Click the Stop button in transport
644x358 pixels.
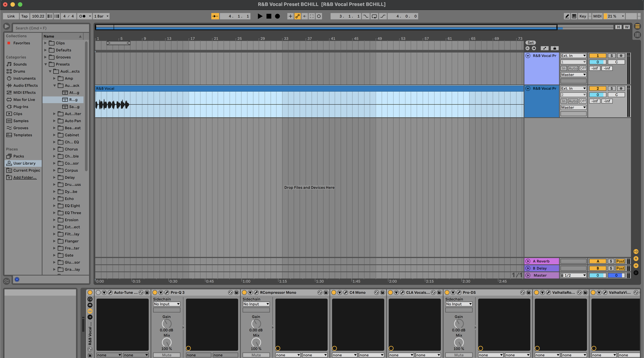tap(269, 16)
